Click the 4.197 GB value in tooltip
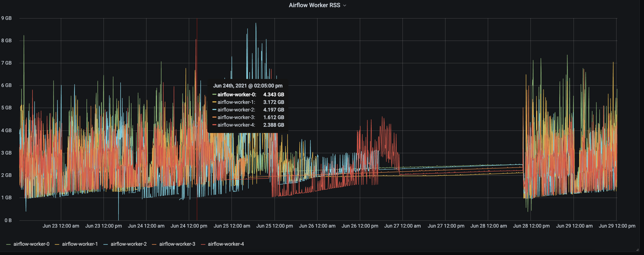The image size is (644, 255). point(274,110)
